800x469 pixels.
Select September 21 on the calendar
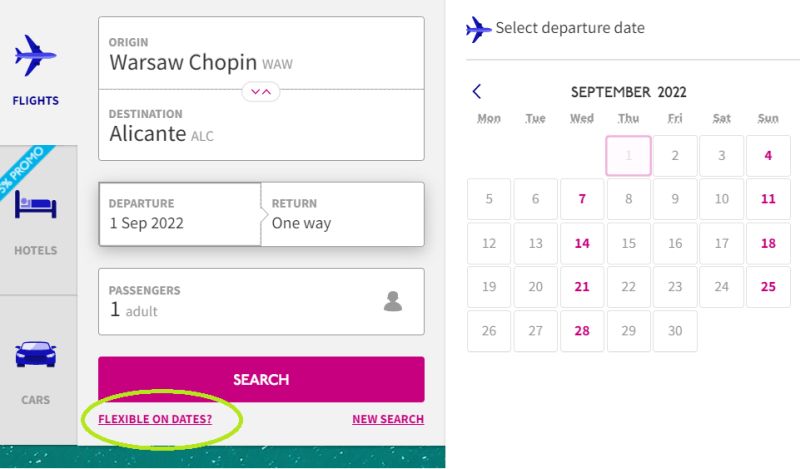tap(582, 287)
